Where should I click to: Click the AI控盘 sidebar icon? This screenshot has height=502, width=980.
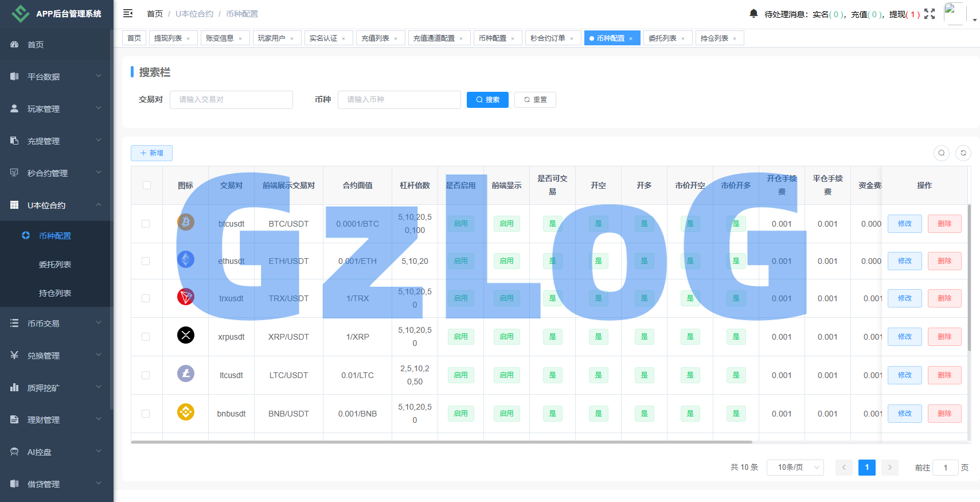point(14,452)
